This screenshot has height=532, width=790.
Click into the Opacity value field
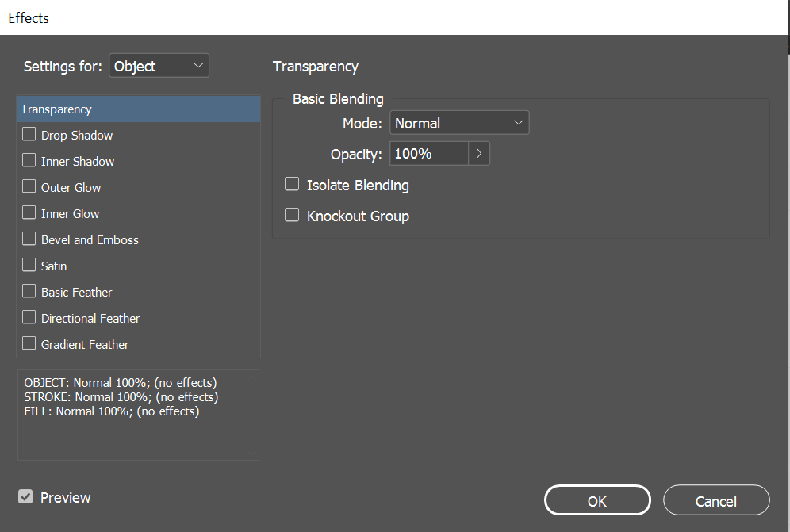point(428,154)
